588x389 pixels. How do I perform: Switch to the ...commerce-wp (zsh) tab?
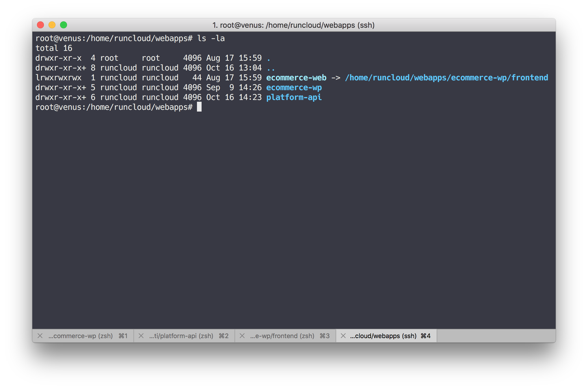tap(81, 336)
